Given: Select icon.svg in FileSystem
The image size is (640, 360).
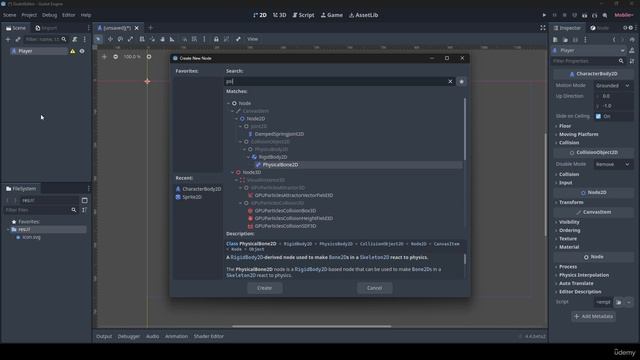Looking at the screenshot, I should tap(28, 237).
